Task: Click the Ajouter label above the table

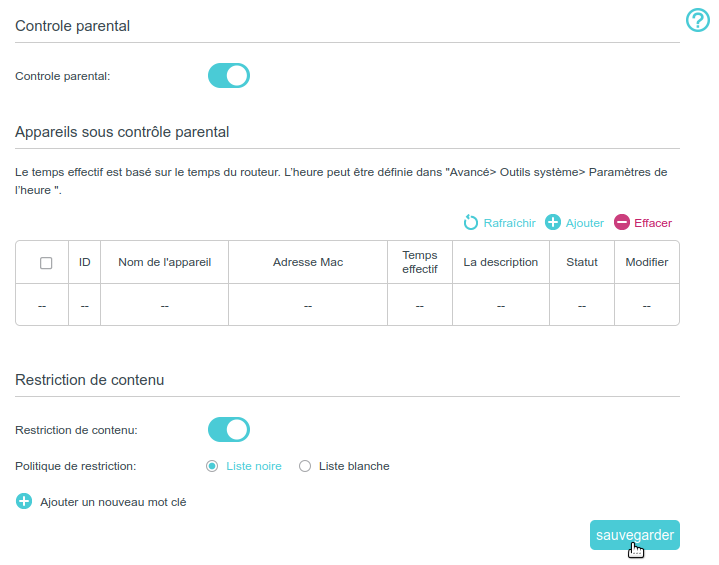Action: pyautogui.click(x=585, y=223)
